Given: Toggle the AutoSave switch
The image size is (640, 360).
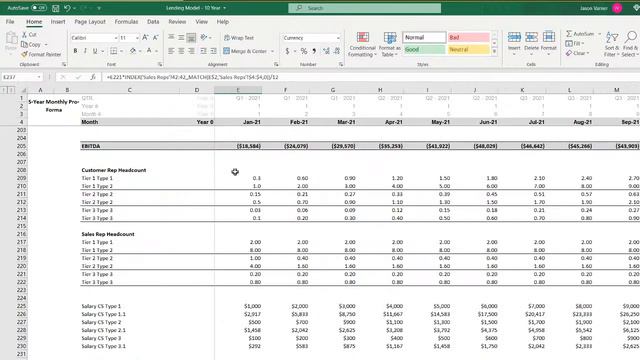Looking at the screenshot, I should [39, 8].
